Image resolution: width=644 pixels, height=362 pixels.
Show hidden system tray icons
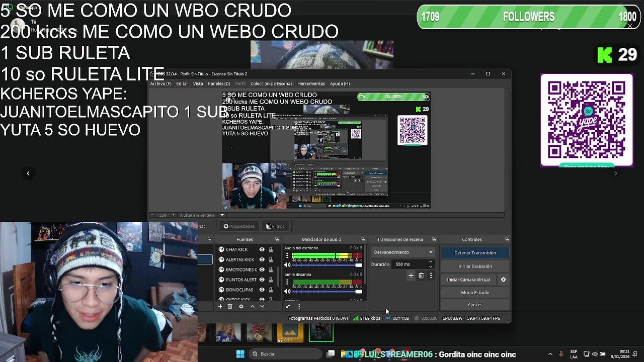(x=550, y=354)
